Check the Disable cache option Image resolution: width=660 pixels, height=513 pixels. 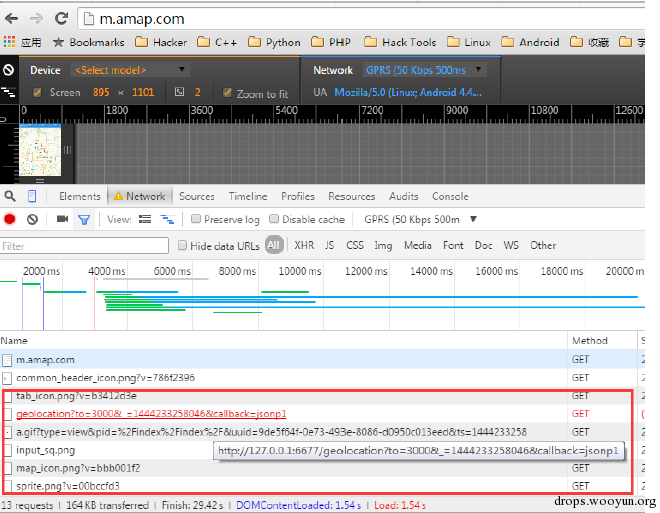click(274, 219)
